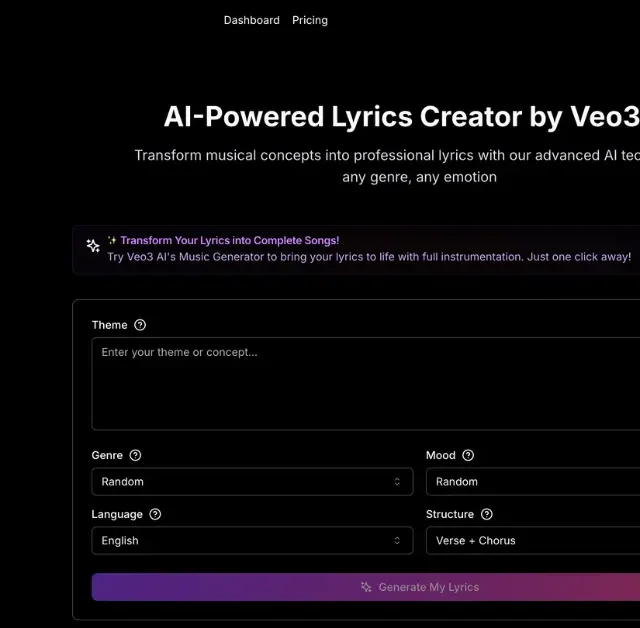Click the up-down chevron in Genre selector

pos(397,482)
